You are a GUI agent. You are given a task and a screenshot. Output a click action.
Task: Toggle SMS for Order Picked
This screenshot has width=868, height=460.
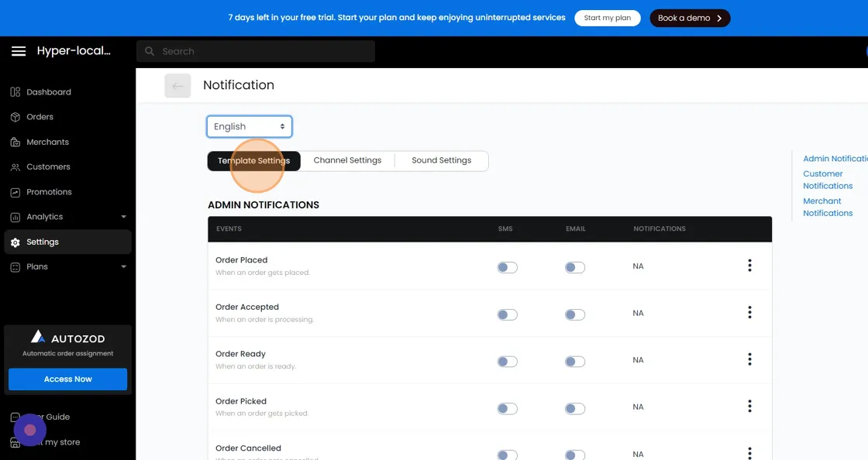(507, 409)
